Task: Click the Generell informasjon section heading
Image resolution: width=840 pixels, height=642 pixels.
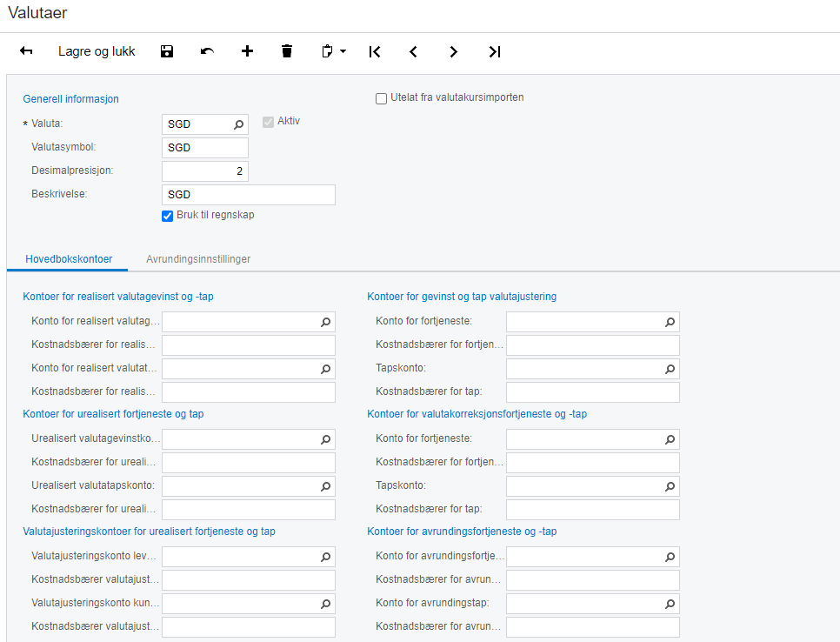Action: click(x=70, y=99)
